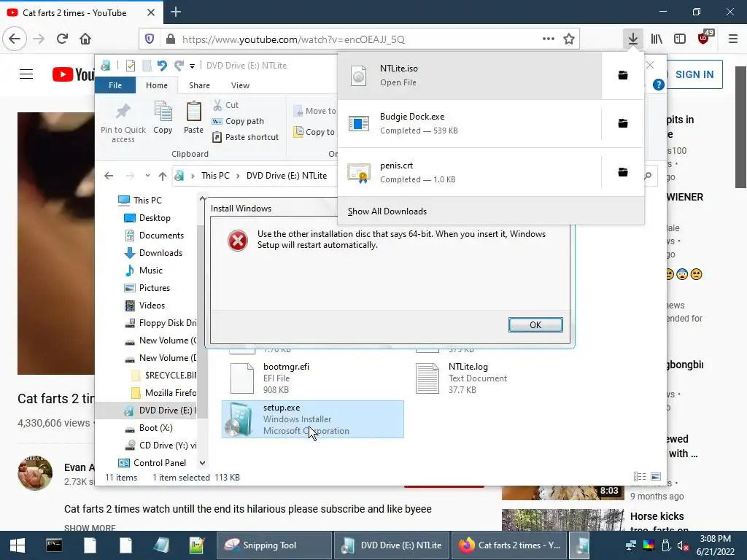Switch Explorer to details view icon
The height and width of the screenshot is (560, 747).
coord(640,477)
